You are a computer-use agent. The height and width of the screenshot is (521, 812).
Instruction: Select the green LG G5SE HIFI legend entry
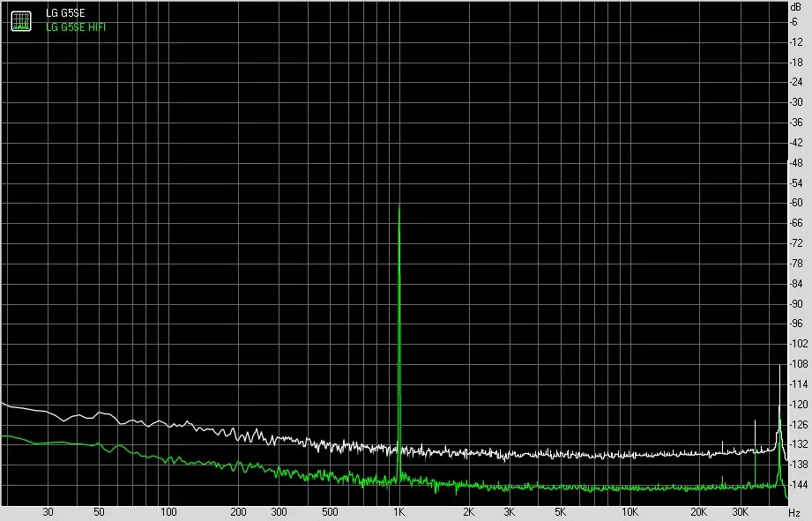tap(76, 27)
